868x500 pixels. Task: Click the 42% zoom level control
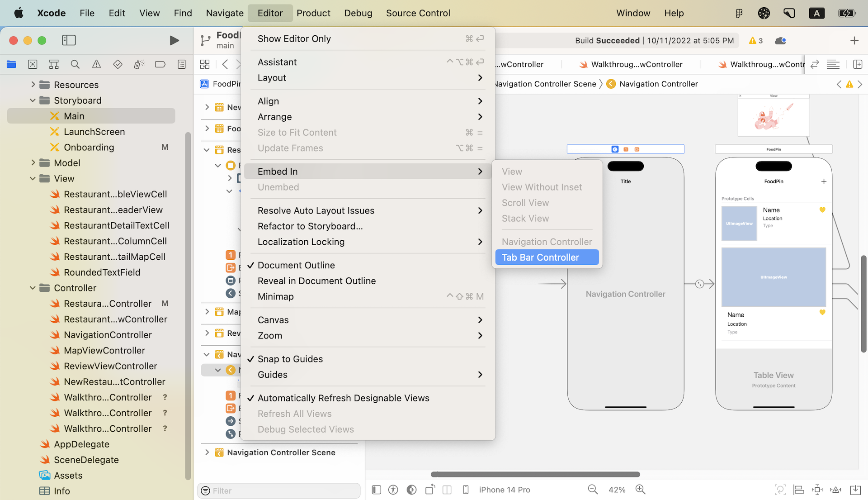coord(617,489)
